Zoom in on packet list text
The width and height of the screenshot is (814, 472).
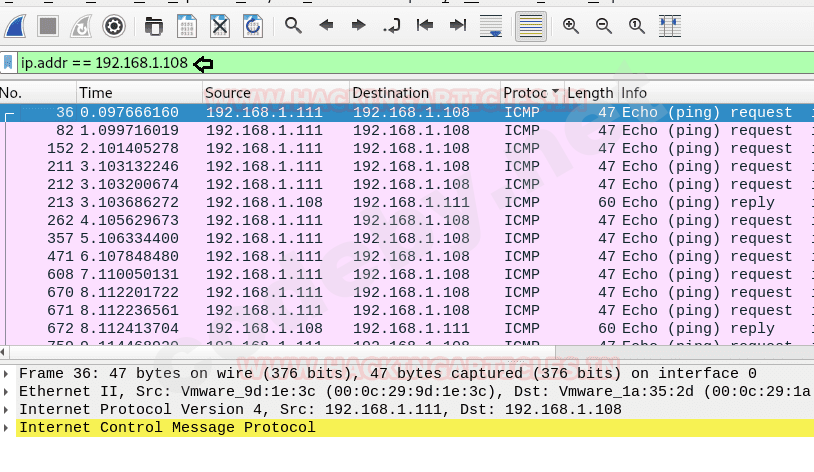571,26
